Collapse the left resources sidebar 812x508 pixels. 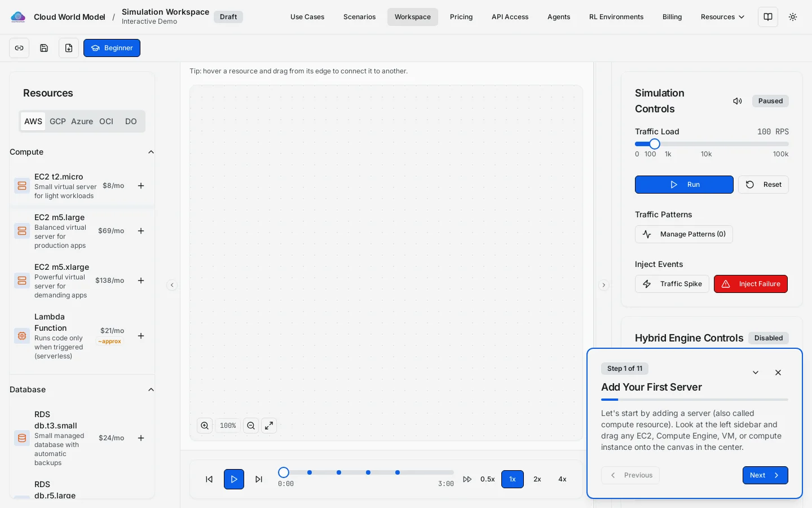click(172, 285)
